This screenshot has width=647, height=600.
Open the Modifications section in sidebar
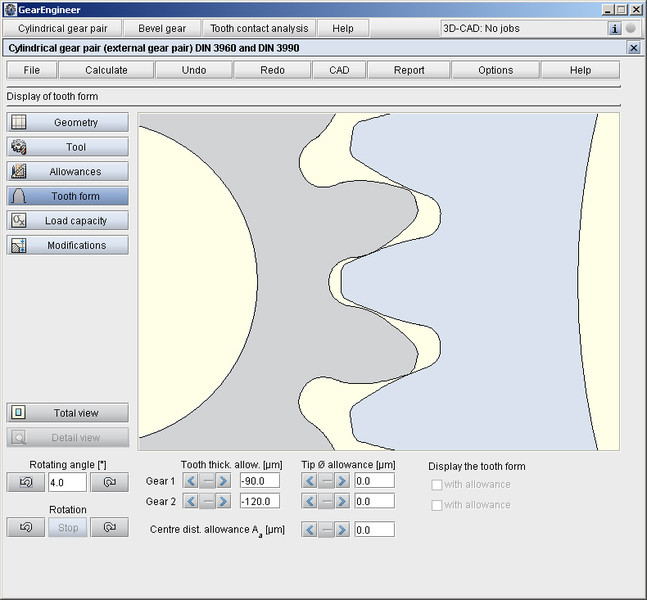pos(68,245)
